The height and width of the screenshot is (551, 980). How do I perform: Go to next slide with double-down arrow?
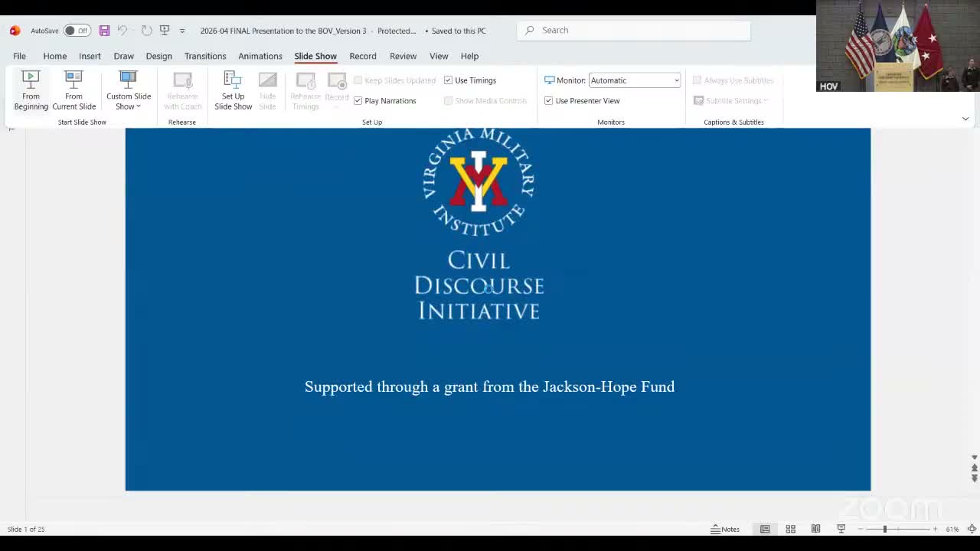point(974,478)
